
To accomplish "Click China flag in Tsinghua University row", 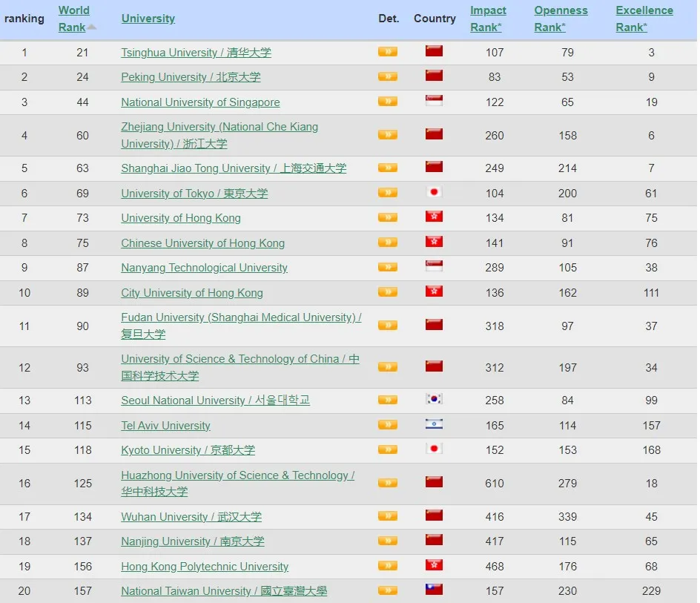I will pyautogui.click(x=434, y=51).
